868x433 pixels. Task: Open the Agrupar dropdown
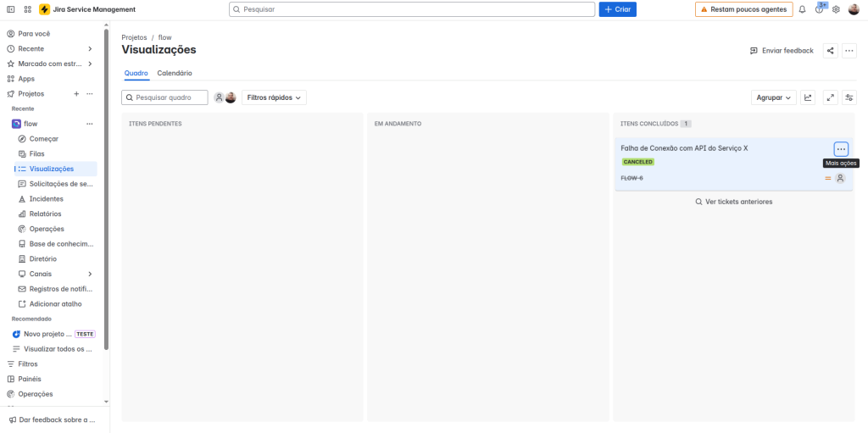click(773, 97)
